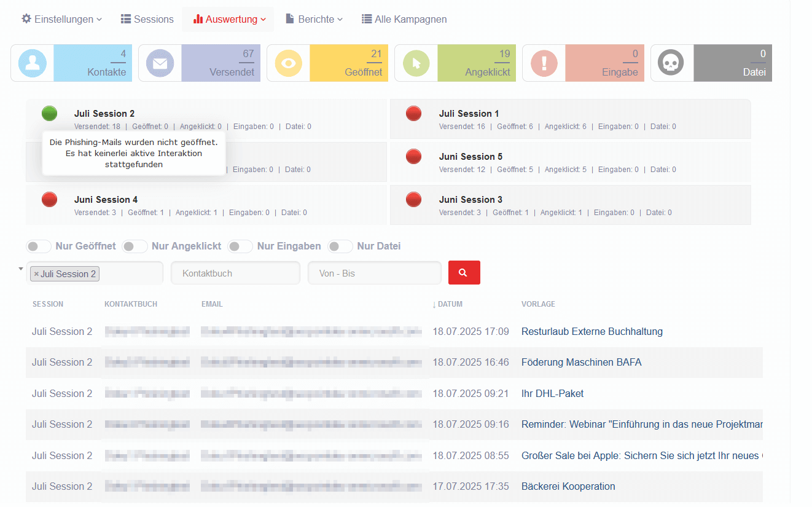Click the Geöffnet eye icon
This screenshot has height=507, width=812.
(x=288, y=63)
